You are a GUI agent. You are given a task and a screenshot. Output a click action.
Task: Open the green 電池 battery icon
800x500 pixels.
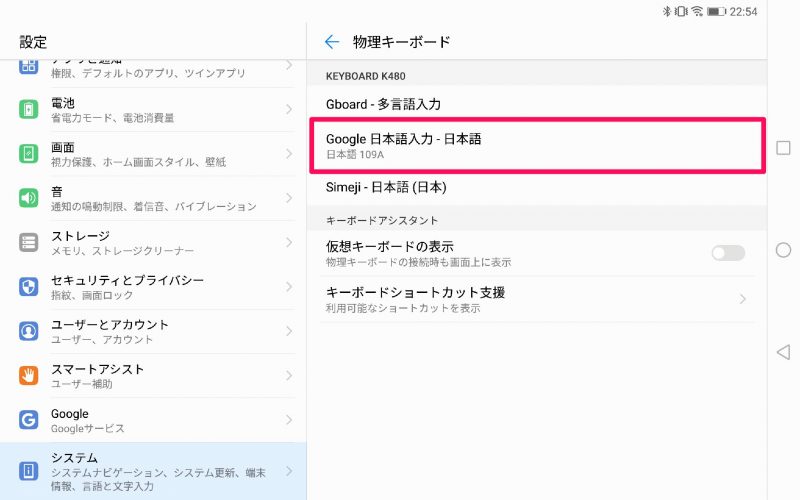[29, 109]
